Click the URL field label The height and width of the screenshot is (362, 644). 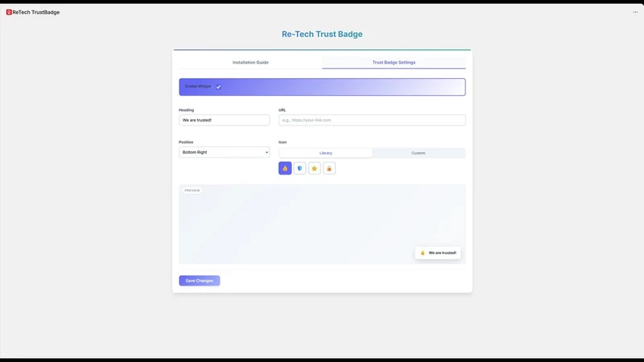[x=283, y=110]
